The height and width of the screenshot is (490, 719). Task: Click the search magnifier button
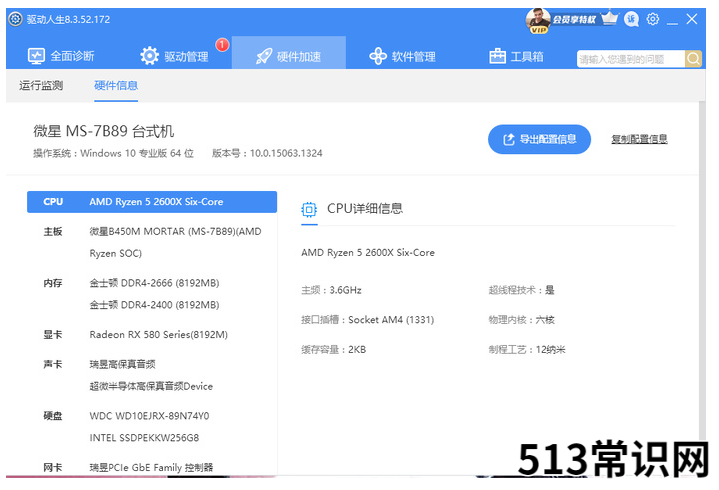pos(693,59)
